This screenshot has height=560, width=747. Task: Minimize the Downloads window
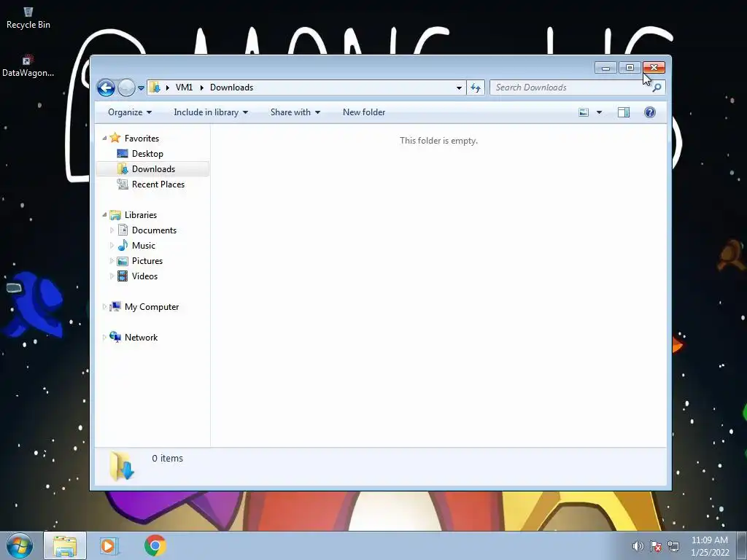pos(605,68)
